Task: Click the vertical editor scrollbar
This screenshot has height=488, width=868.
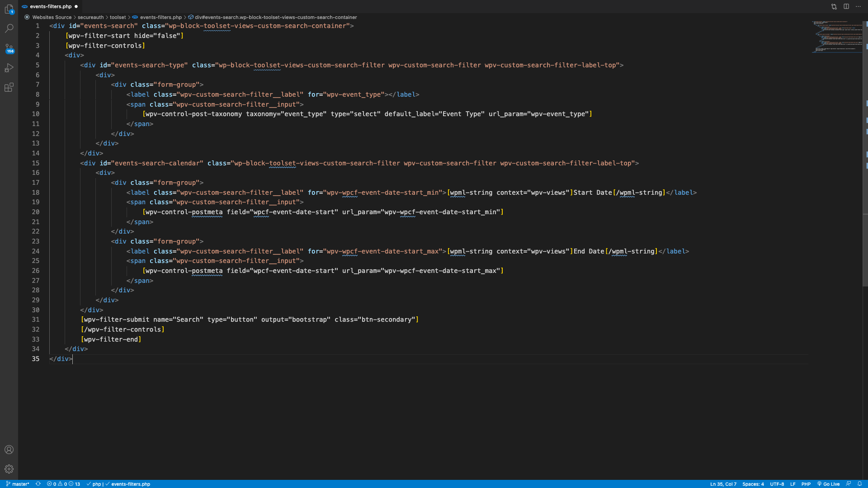Action: click(865, 154)
